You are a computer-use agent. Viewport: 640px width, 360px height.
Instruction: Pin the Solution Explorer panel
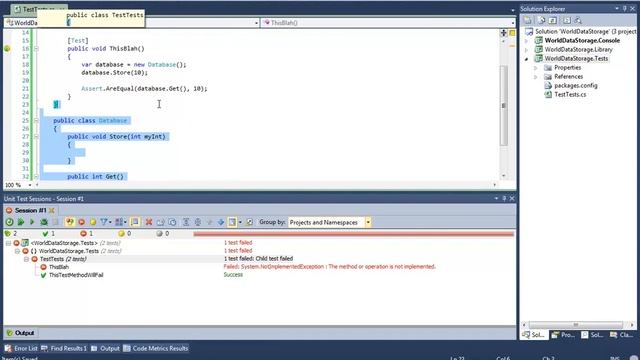[624, 9]
